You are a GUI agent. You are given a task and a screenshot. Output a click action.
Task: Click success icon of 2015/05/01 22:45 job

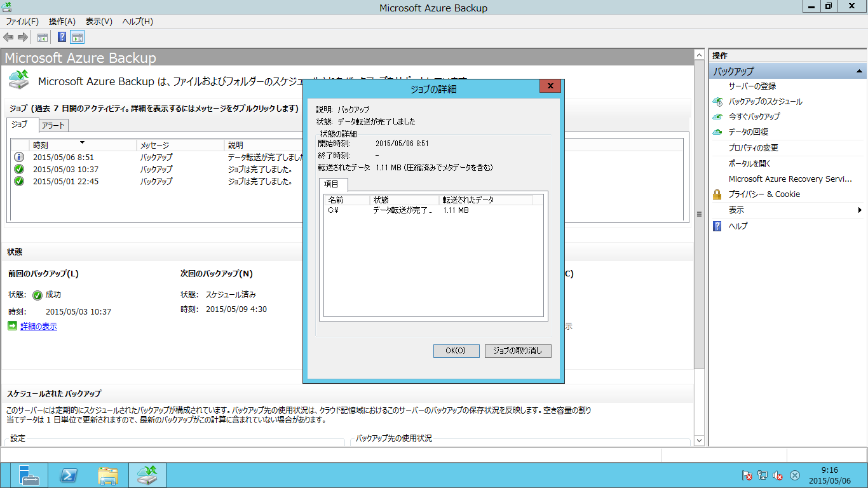click(19, 181)
